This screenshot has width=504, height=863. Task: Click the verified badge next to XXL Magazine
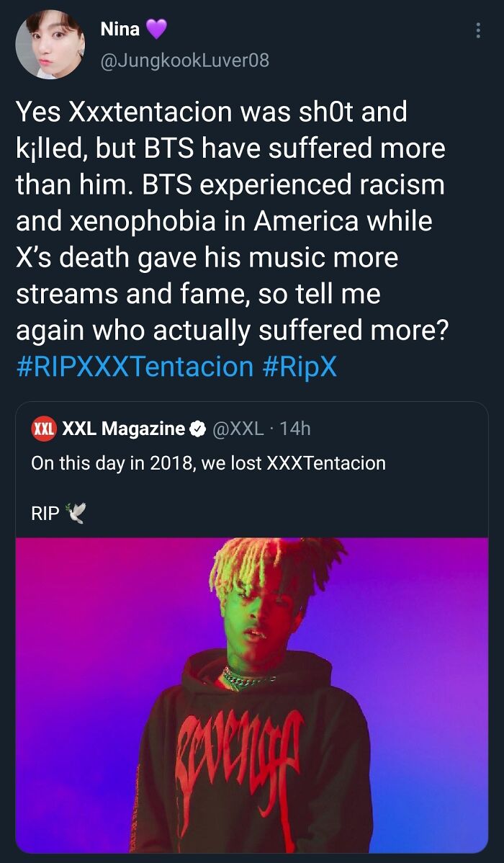199,429
